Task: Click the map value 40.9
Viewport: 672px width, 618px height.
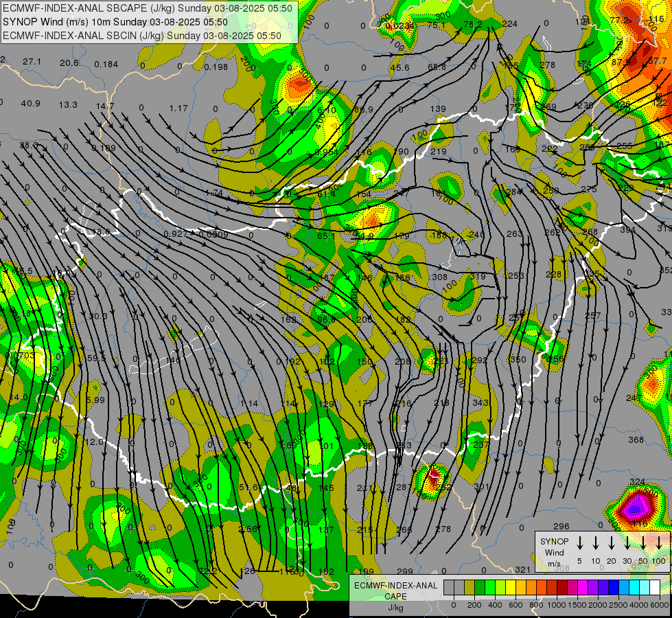Action: coord(30,104)
